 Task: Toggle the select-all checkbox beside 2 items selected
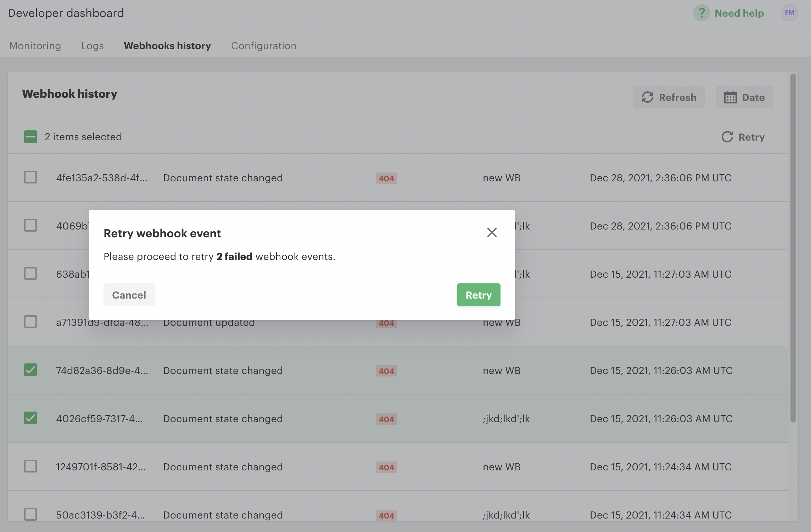click(x=30, y=137)
